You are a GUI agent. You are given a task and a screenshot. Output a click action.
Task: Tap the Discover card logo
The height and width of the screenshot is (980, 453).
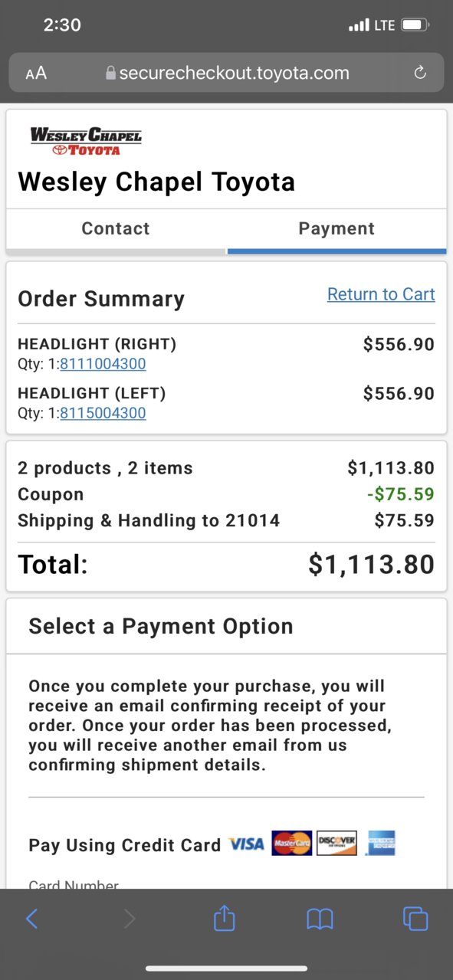point(337,843)
